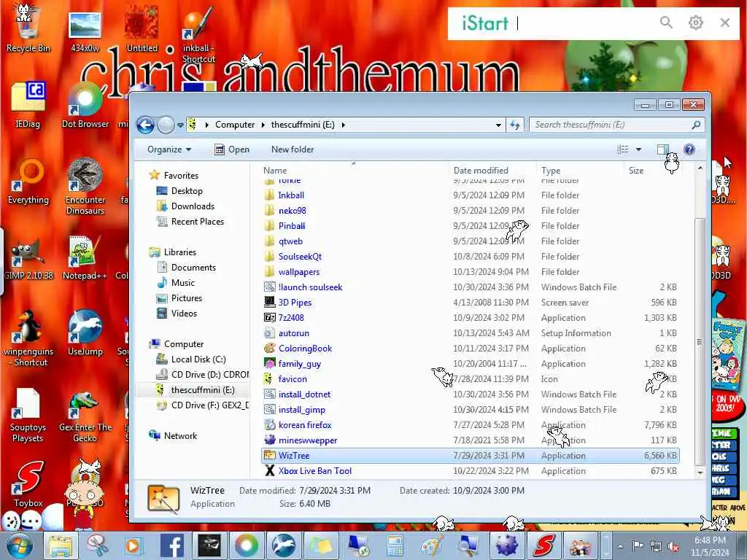
Task: Open the Recycle Bin desktop icon
Action: pyautogui.click(x=28, y=28)
